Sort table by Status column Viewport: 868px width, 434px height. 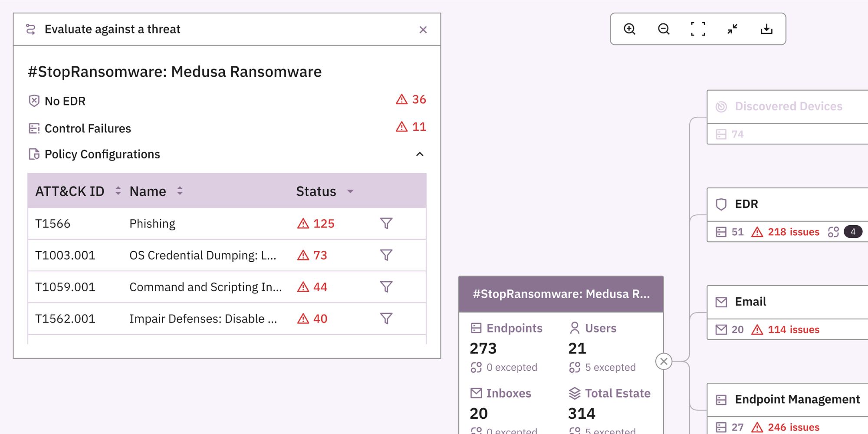[350, 191]
